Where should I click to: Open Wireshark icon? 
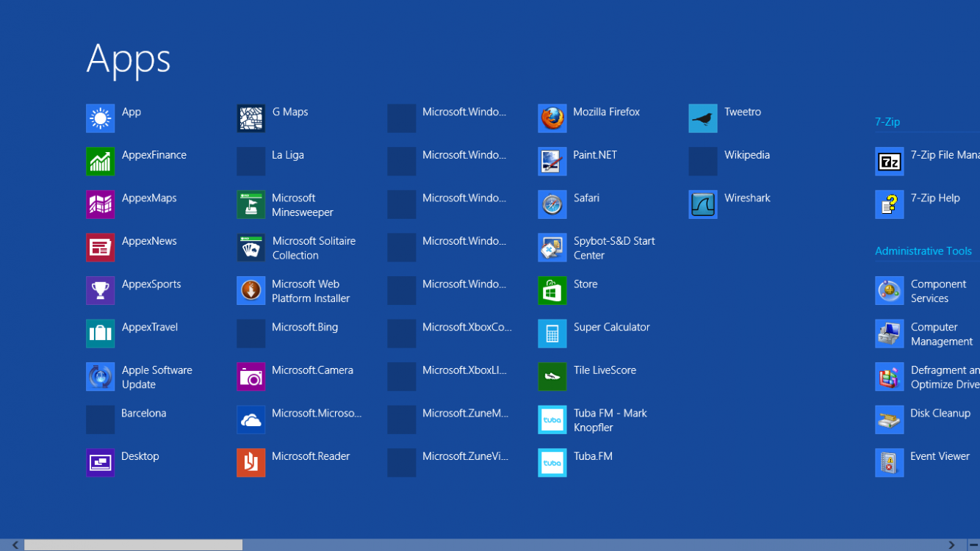click(702, 204)
